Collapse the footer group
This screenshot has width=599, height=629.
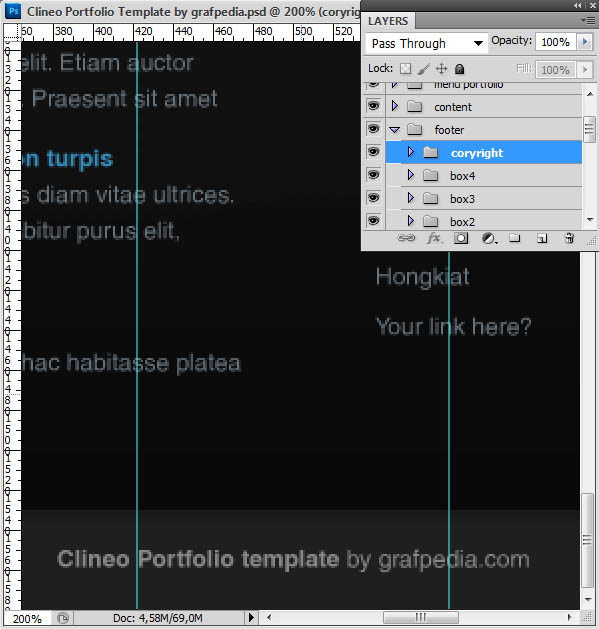[x=395, y=130]
